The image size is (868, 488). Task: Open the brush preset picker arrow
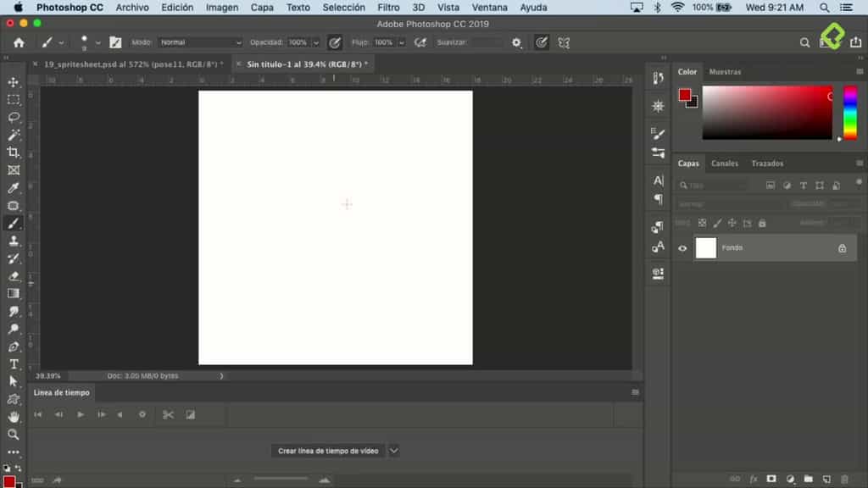(x=98, y=42)
